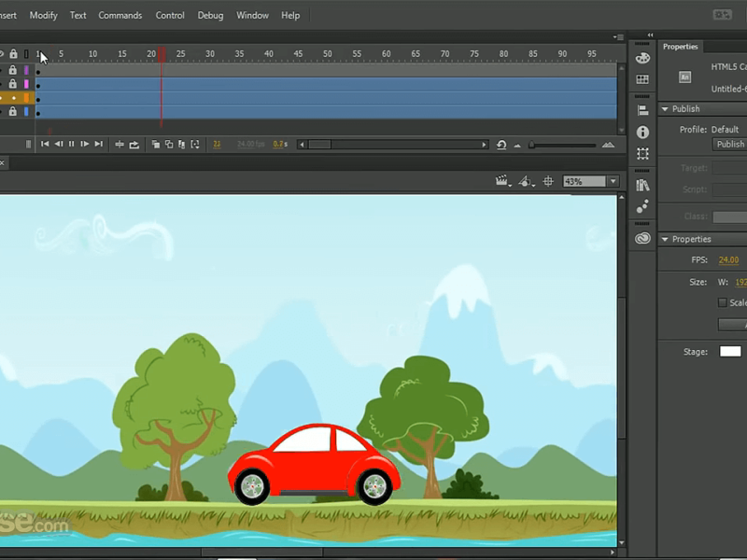This screenshot has width=747, height=560.
Task: Open the Info panel icon
Action: 642,133
